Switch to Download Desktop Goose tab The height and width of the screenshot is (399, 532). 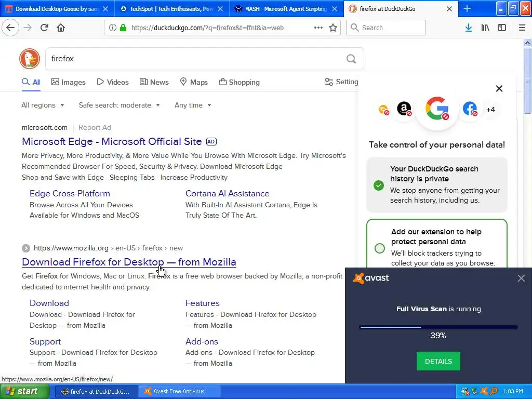click(57, 9)
